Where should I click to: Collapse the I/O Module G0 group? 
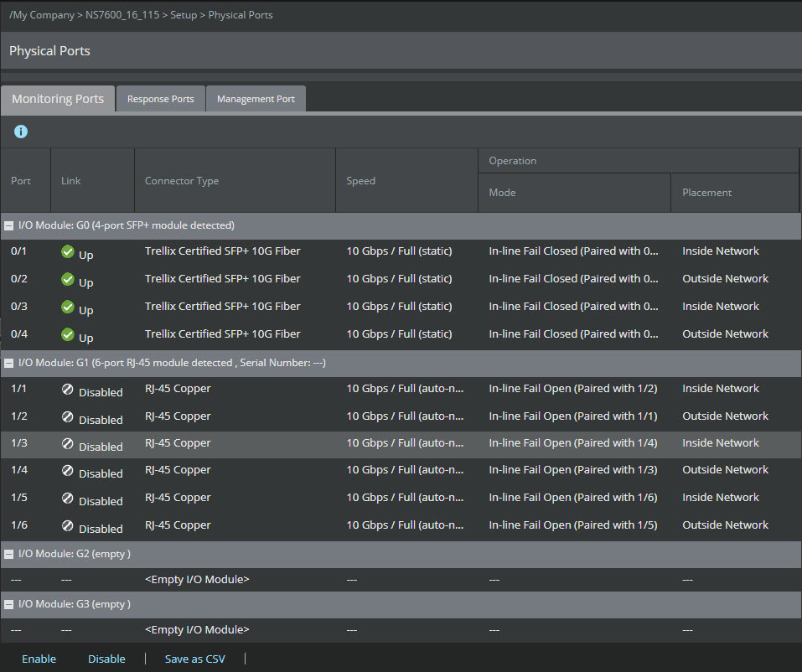coord(8,225)
